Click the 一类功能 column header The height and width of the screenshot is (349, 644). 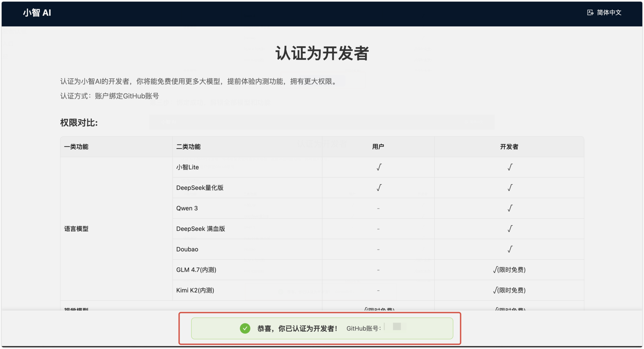tap(76, 147)
